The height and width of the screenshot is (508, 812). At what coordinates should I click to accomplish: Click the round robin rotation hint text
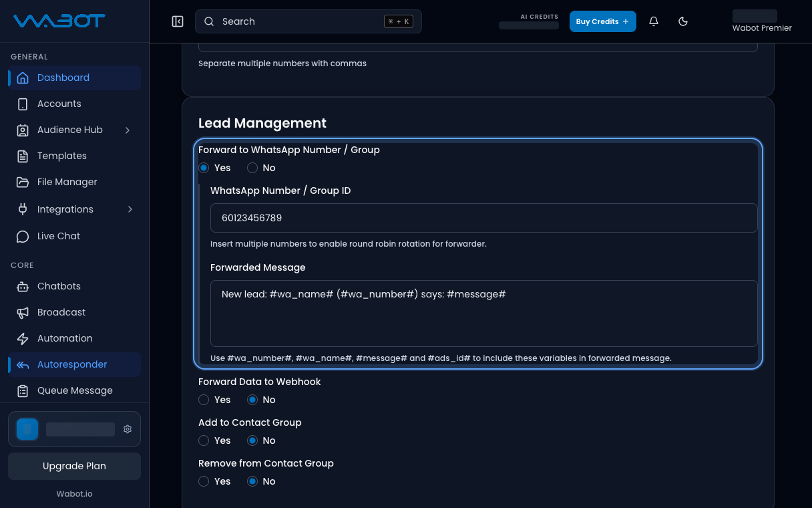[349, 244]
